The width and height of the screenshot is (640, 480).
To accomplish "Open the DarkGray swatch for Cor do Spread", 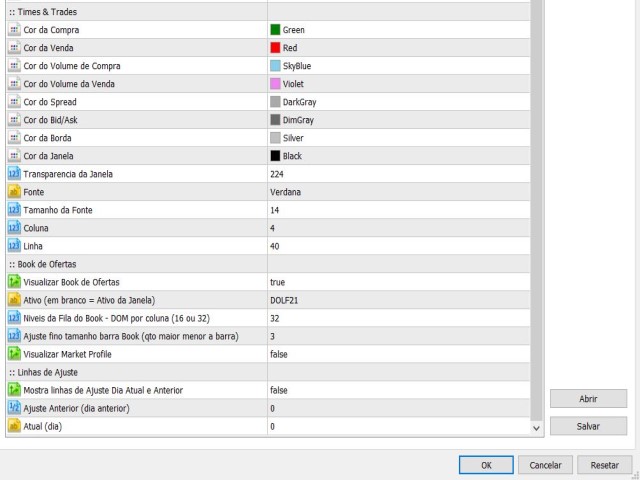I will pyautogui.click(x=275, y=102).
